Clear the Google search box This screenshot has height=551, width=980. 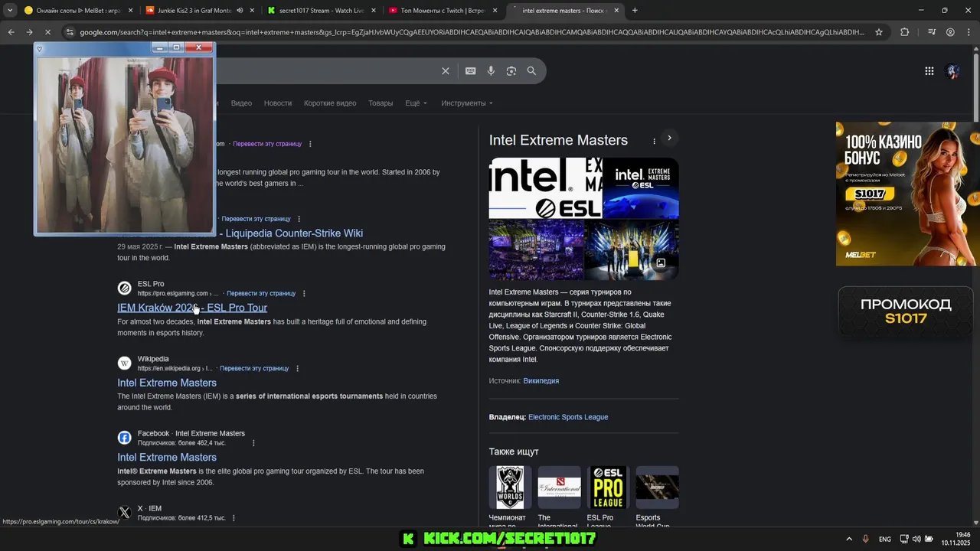445,71
